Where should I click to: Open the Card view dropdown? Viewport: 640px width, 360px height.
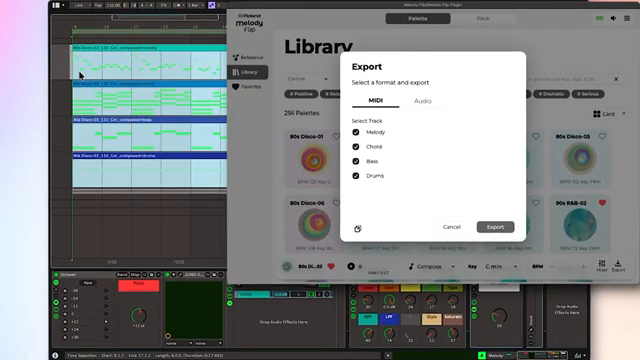pos(609,114)
